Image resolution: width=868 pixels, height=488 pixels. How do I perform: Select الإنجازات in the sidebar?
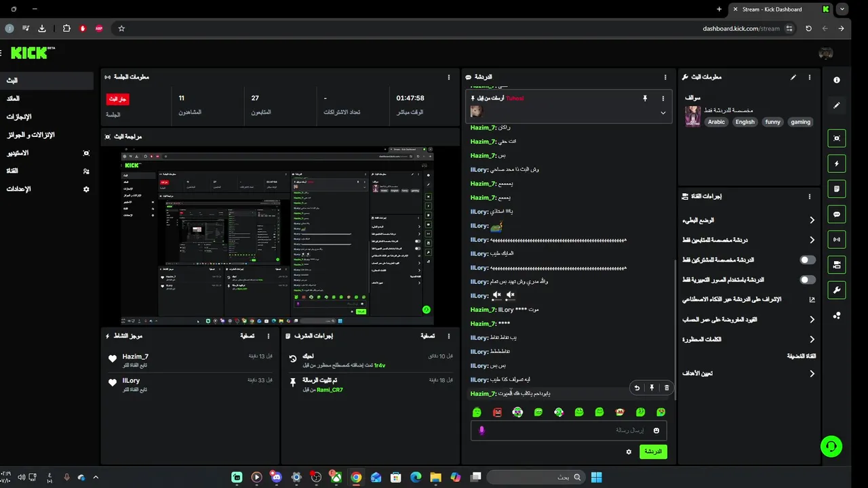[46, 117]
